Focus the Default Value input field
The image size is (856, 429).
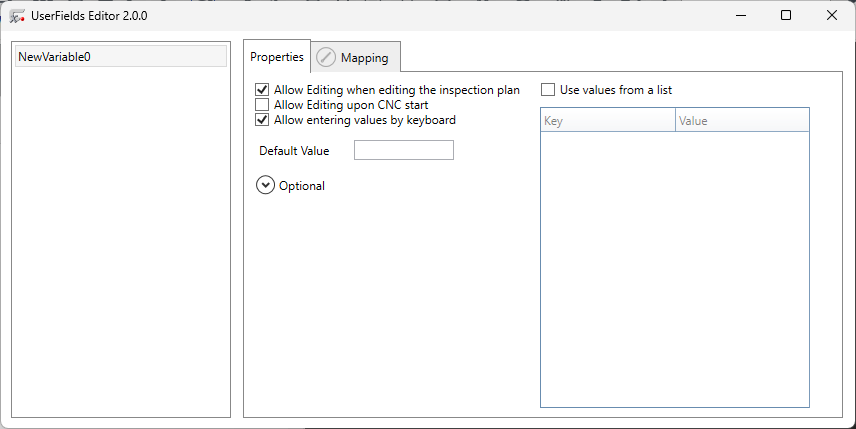[404, 150]
